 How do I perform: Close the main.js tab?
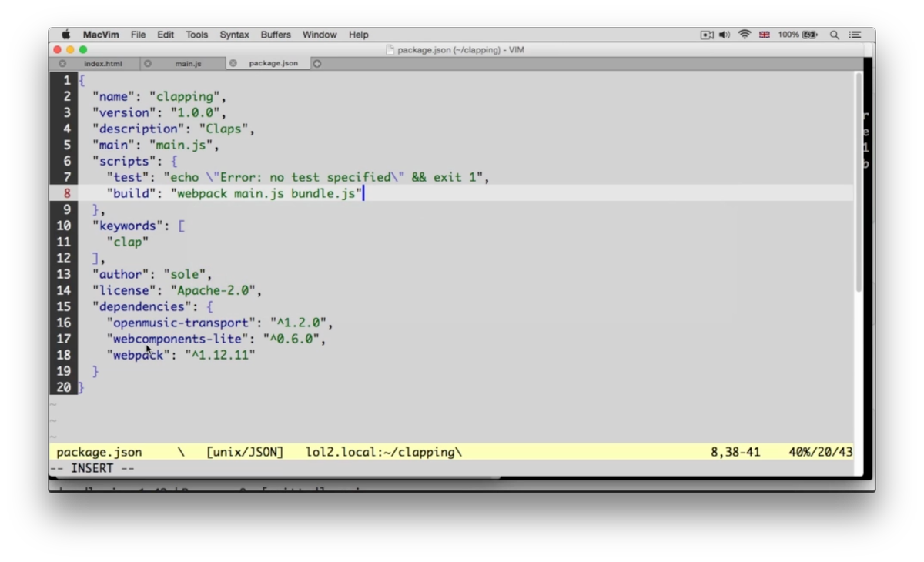(148, 63)
